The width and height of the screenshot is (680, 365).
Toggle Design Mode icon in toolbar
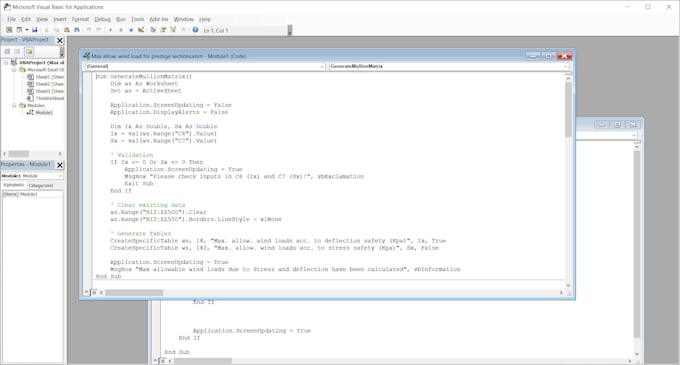141,30
